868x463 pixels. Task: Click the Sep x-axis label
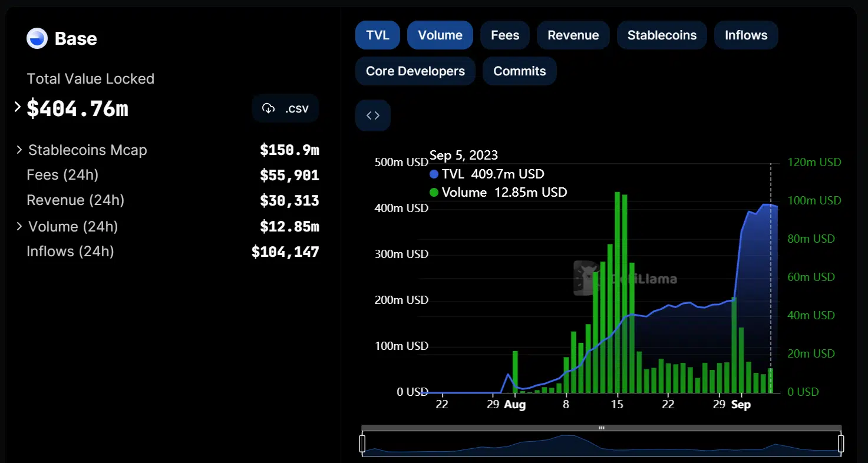(741, 405)
